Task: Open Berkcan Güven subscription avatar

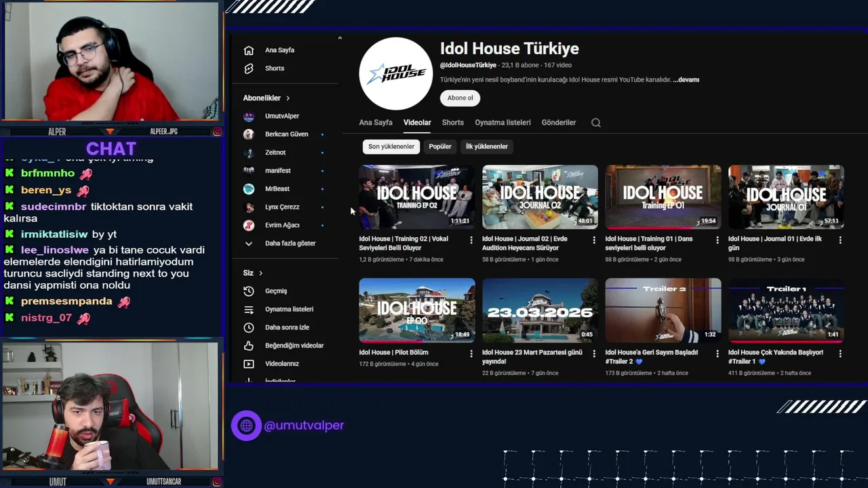Action: point(249,134)
